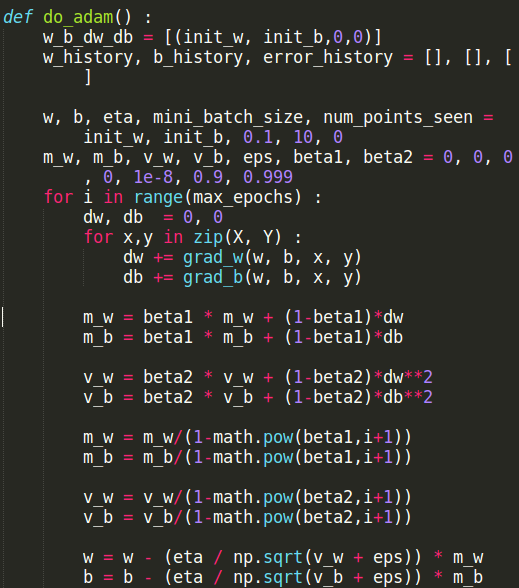
Task: Click the grad_w function call
Action: tap(213, 257)
